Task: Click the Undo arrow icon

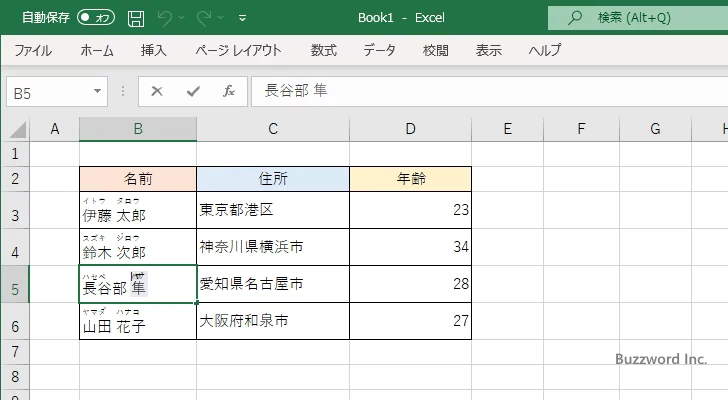Action: 165,18
